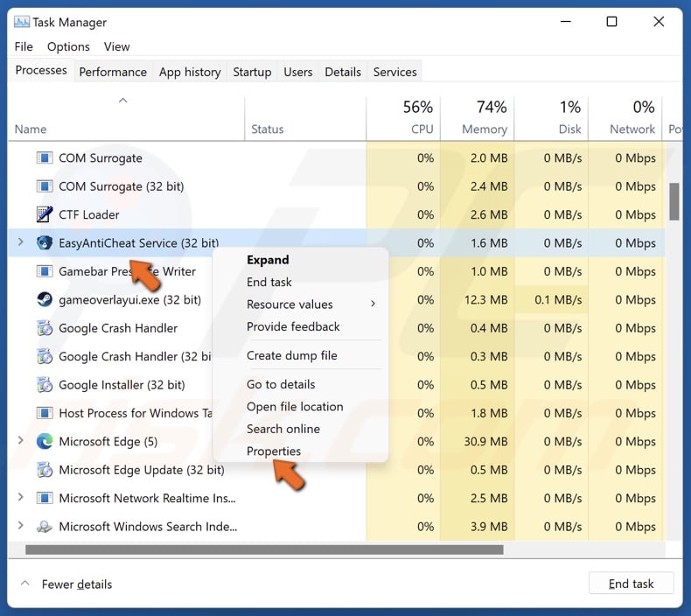Open the View menu
Viewport: 691px width, 616px height.
click(117, 46)
